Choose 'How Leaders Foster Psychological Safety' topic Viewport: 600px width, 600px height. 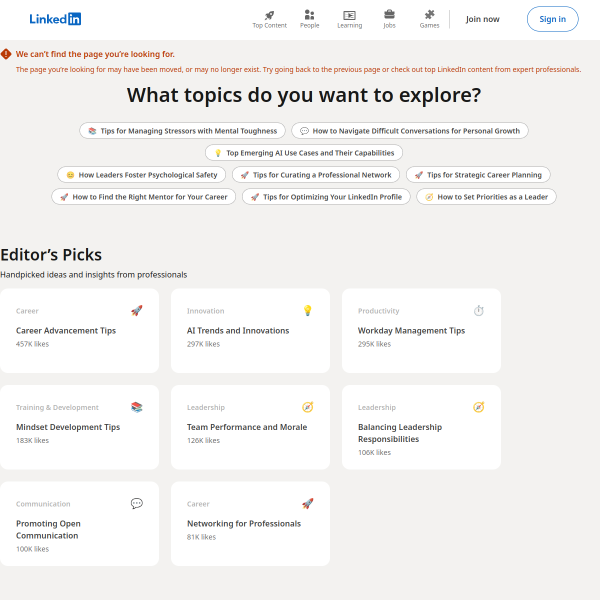[141, 175]
